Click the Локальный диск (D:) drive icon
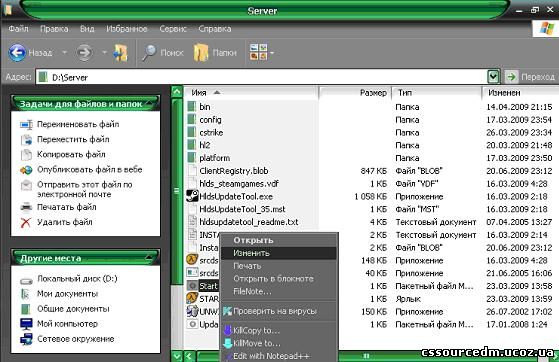 (26, 281)
